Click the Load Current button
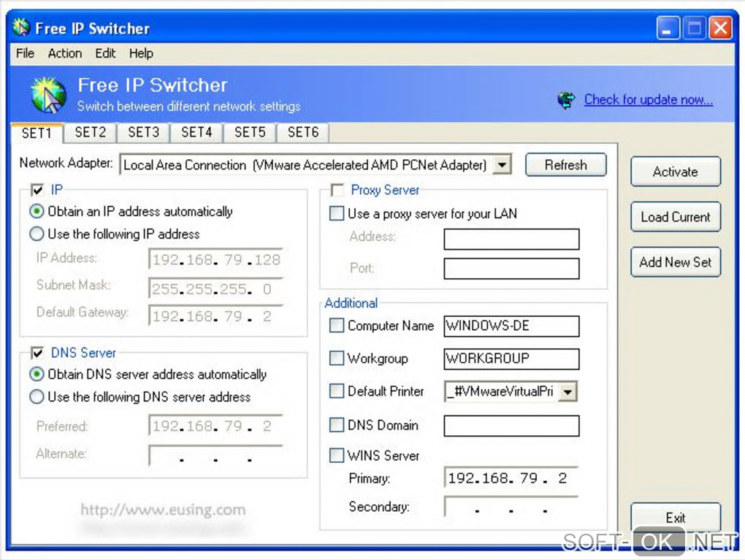This screenshot has height=560, width=745. [x=675, y=217]
